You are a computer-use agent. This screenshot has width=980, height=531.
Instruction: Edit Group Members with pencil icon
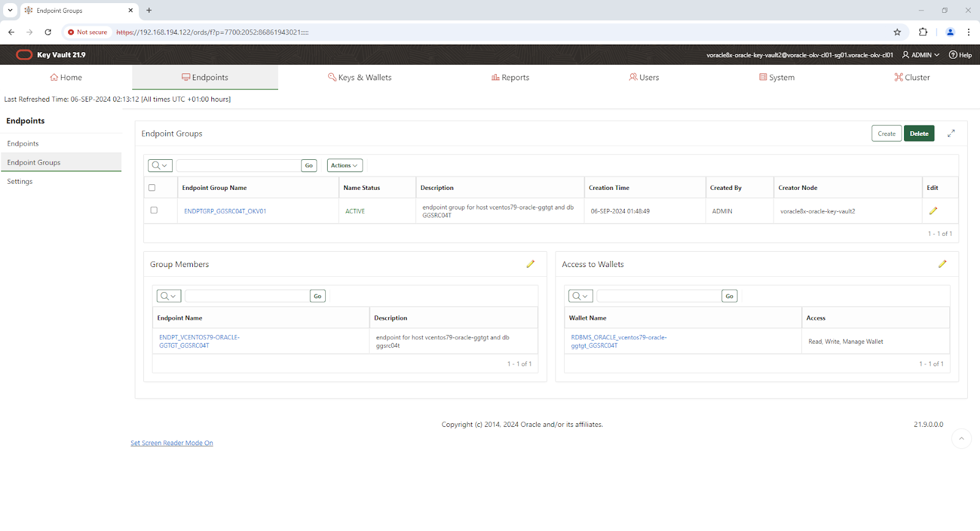coord(530,264)
